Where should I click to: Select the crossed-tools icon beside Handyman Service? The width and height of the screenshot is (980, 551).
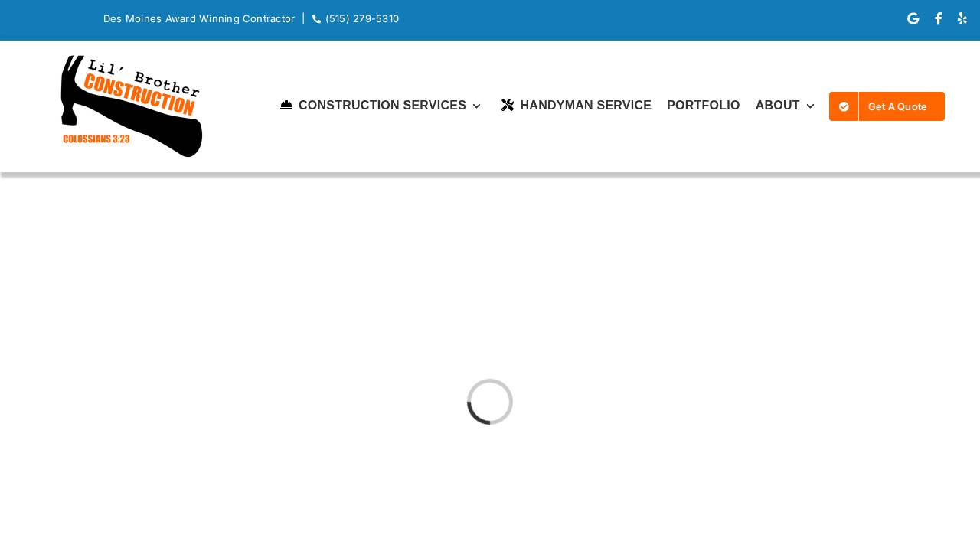coord(507,105)
